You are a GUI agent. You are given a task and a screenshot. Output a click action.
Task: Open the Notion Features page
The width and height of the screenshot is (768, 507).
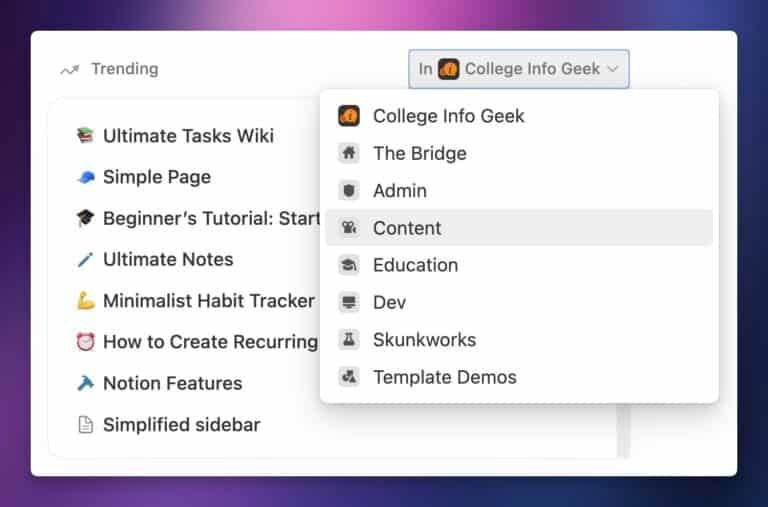pos(172,383)
